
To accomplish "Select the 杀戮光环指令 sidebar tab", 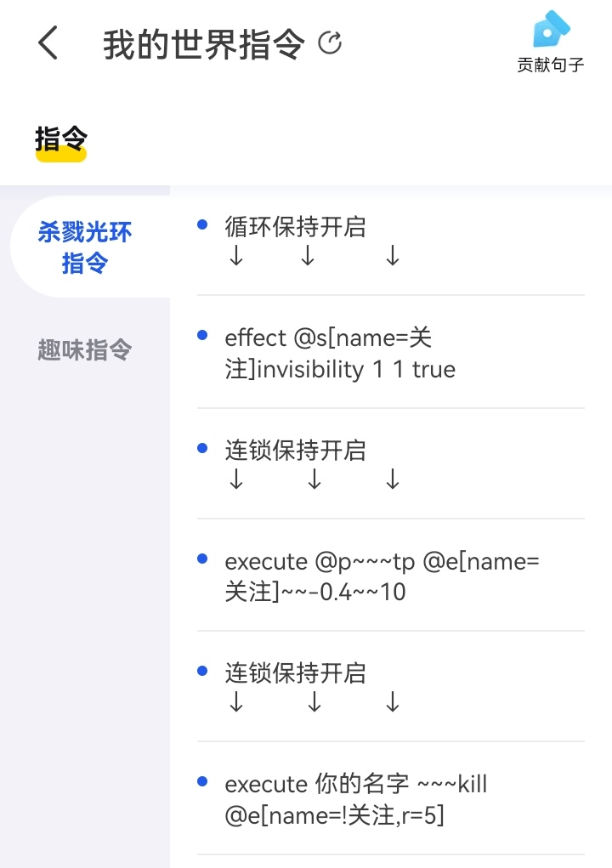I will pyautogui.click(x=85, y=247).
